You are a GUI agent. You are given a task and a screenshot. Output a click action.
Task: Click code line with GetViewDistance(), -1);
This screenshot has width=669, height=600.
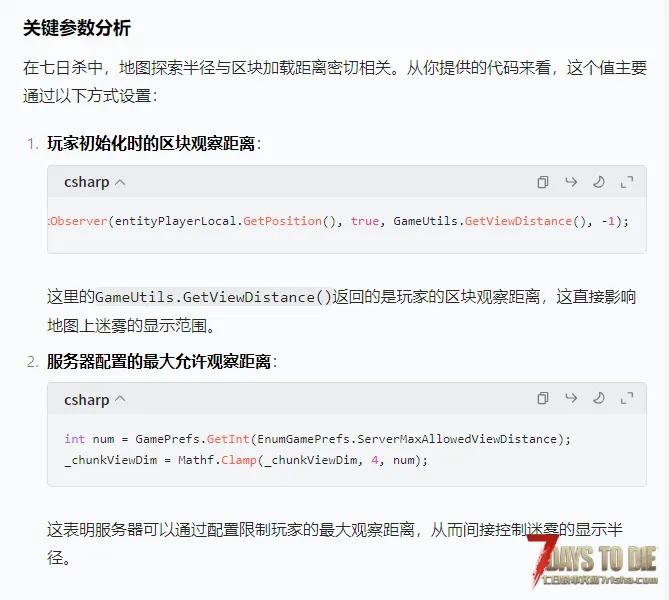coord(339,221)
